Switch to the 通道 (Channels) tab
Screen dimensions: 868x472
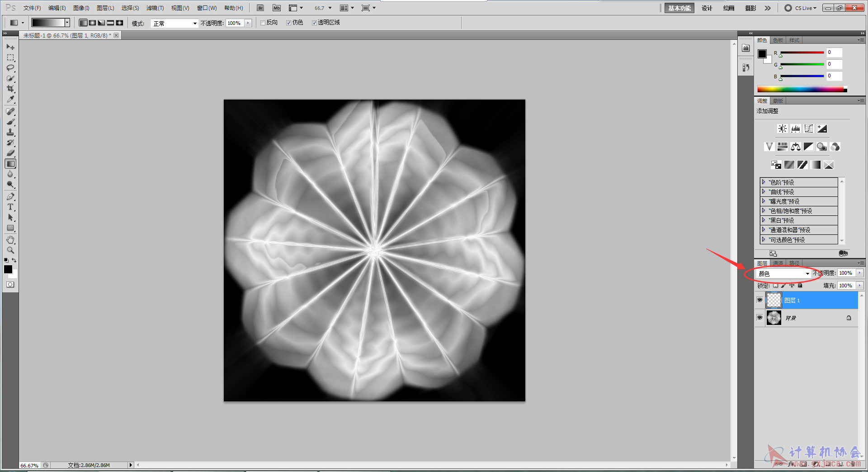coord(778,263)
